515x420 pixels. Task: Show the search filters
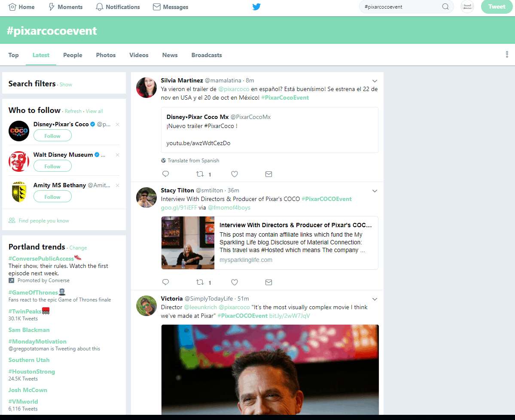point(66,83)
